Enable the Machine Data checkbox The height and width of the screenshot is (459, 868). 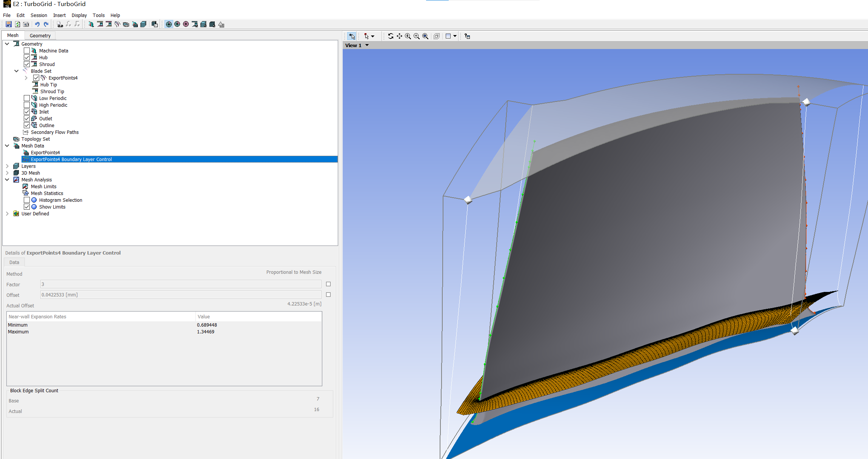click(27, 51)
